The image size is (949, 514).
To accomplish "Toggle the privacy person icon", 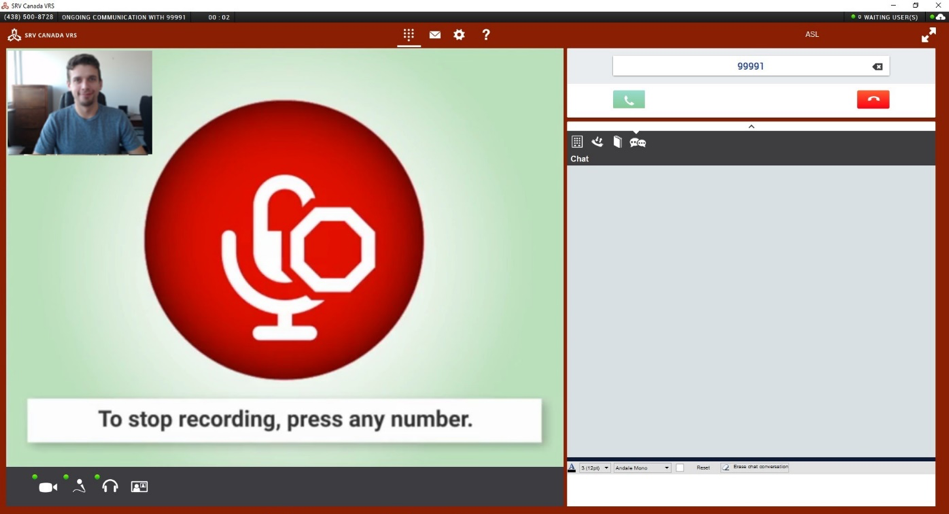I will pos(79,486).
